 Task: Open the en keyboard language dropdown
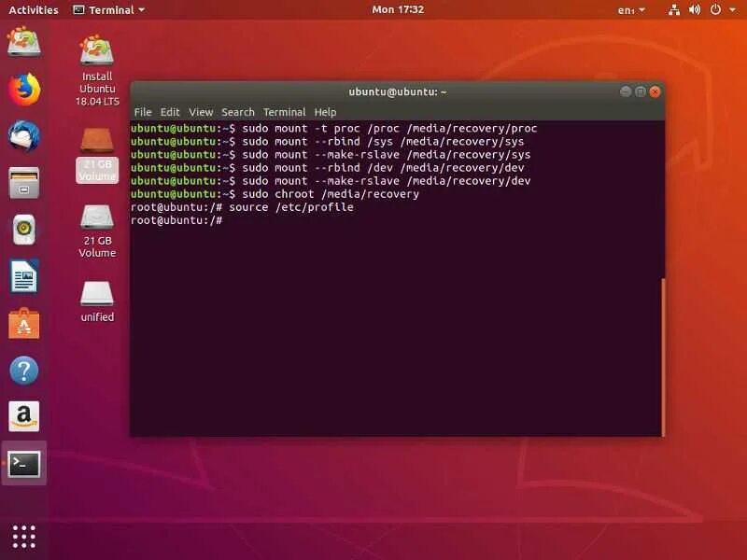coord(631,10)
